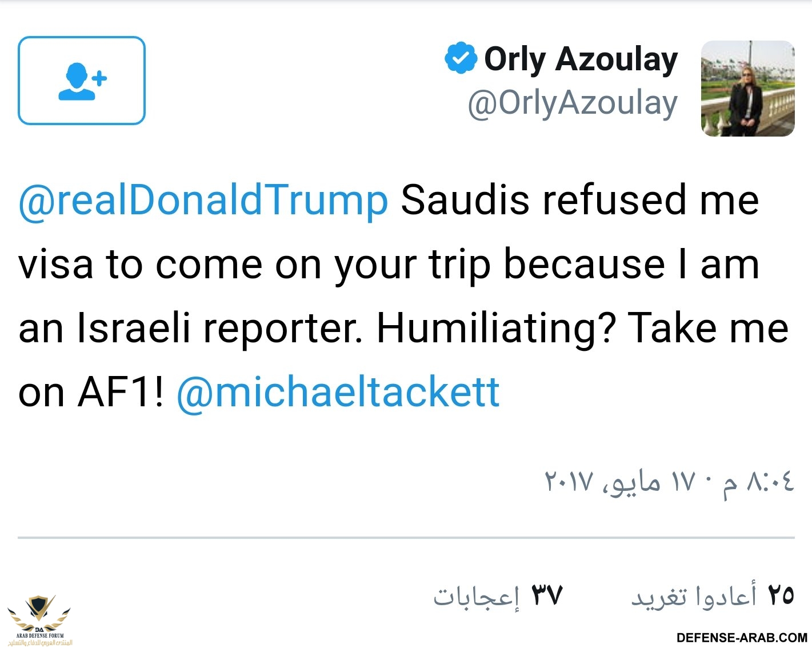
Task: Open Orly Azoulay's profile photo
Action: point(747,89)
